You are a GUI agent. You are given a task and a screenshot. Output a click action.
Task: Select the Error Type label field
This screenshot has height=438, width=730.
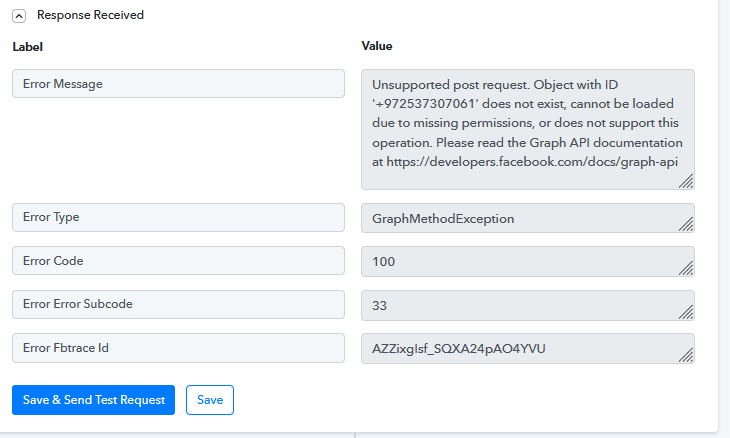(x=178, y=217)
